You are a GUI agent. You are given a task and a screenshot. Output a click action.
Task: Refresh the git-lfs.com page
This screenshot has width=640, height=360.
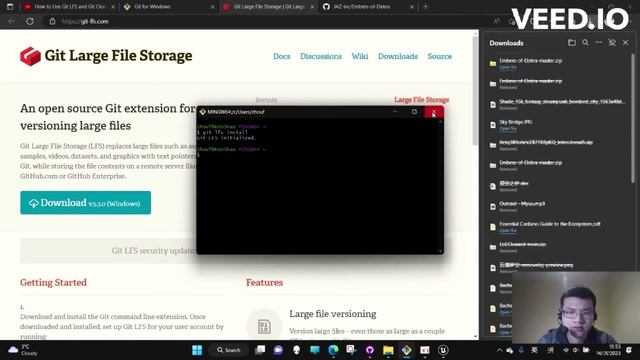point(30,21)
